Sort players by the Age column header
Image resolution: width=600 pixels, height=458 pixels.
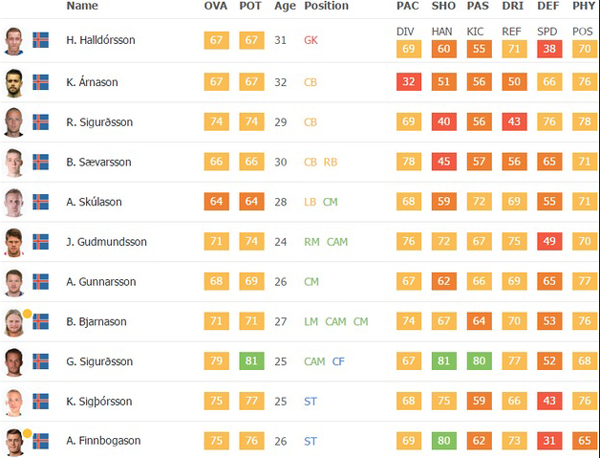tap(285, 6)
